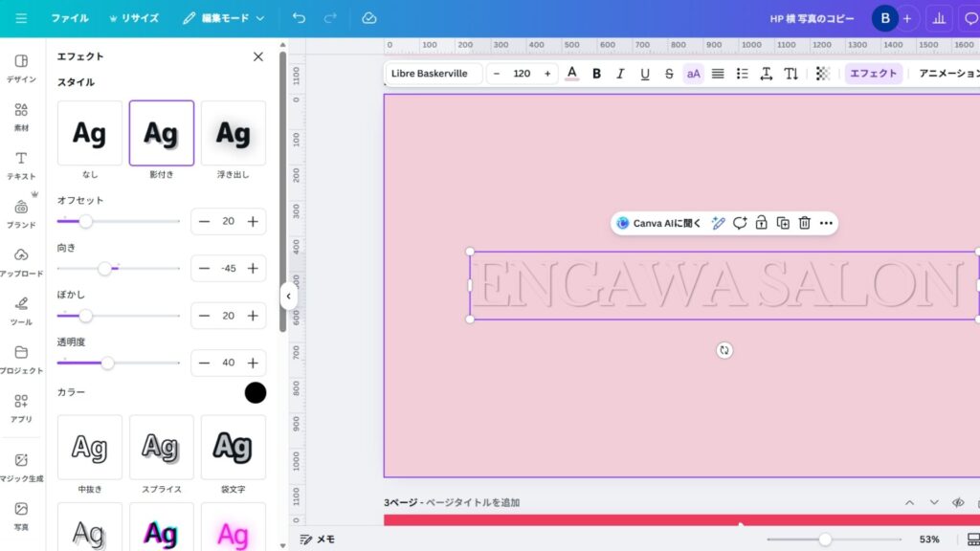Screen dimensions: 980x551
Task: Toggle bold formatting
Action: pos(597,74)
